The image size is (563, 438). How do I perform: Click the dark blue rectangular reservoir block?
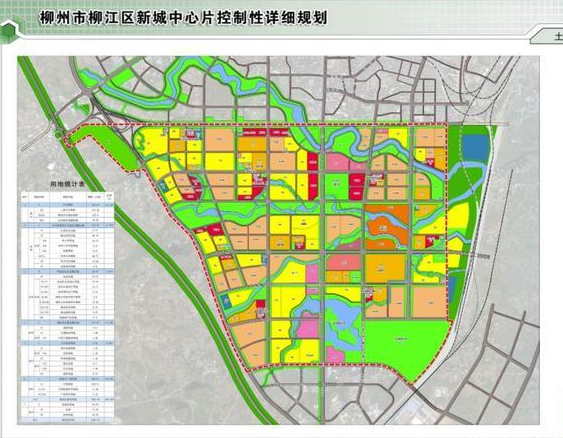pos(476,148)
